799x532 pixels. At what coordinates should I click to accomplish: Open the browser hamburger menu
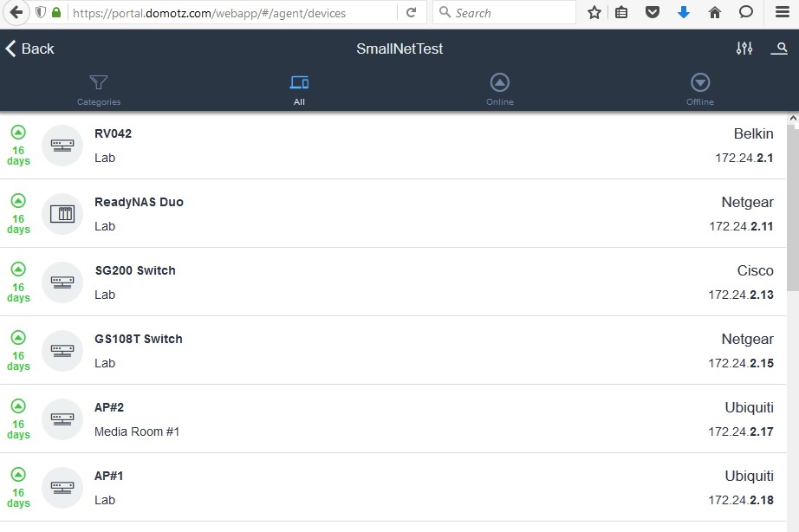[x=783, y=12]
